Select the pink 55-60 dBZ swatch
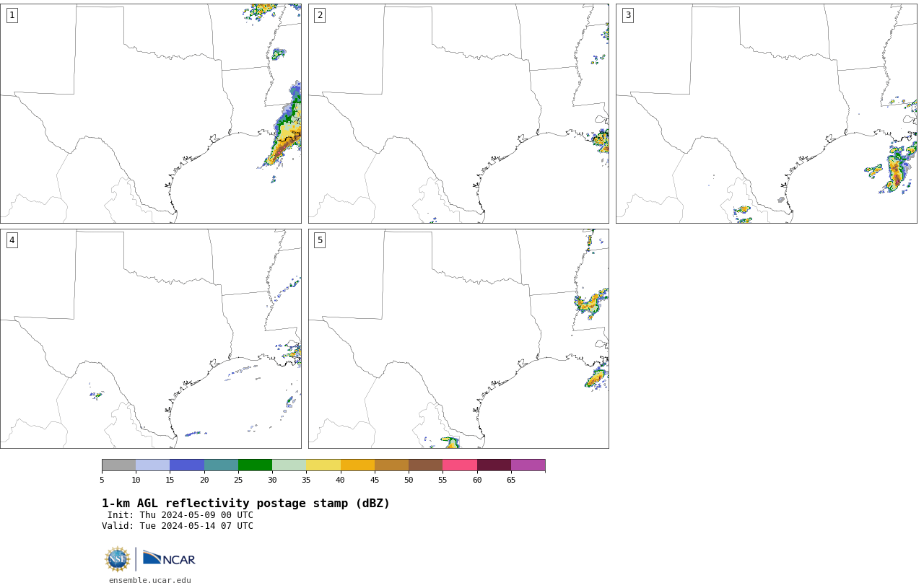 click(x=460, y=465)
